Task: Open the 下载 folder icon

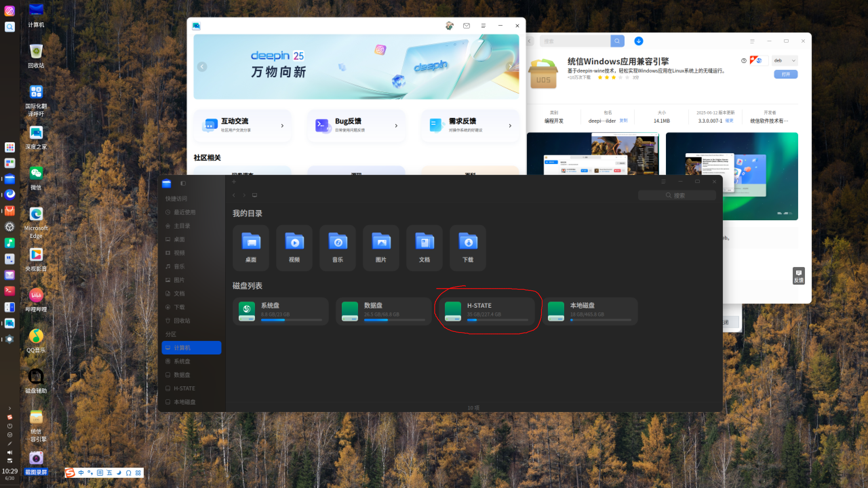Action: pos(468,248)
